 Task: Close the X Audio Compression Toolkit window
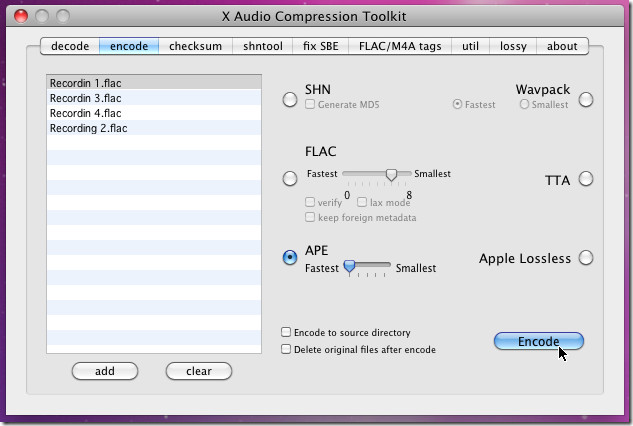click(x=21, y=16)
